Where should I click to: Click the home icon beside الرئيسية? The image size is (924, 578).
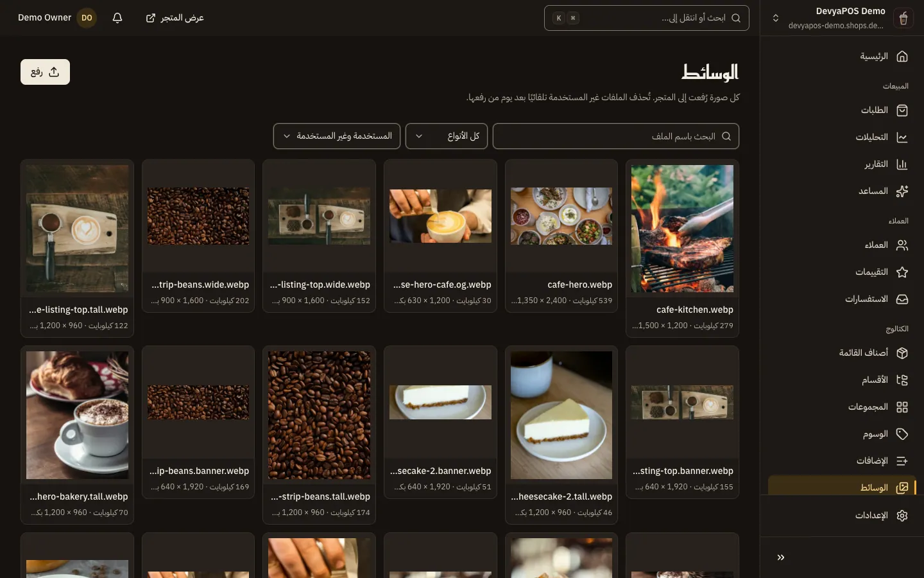pyautogui.click(x=902, y=57)
